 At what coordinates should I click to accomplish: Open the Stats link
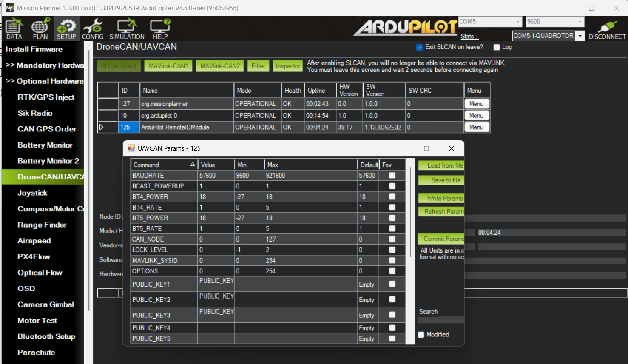(x=469, y=37)
